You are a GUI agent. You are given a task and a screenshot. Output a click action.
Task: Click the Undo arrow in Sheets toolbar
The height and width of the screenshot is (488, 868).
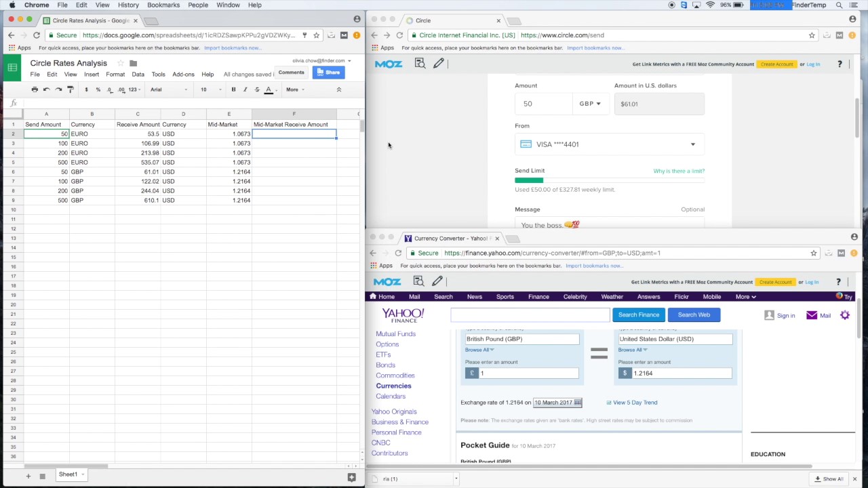47,89
